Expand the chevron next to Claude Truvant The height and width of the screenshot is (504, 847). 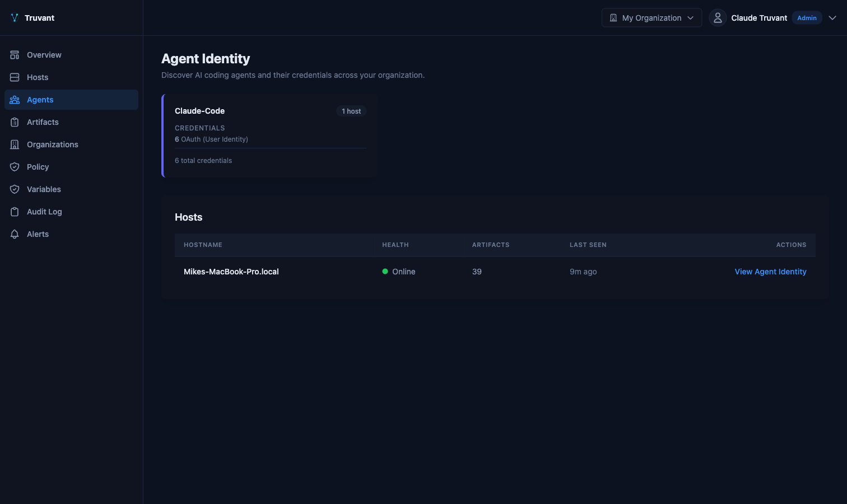[x=832, y=17]
